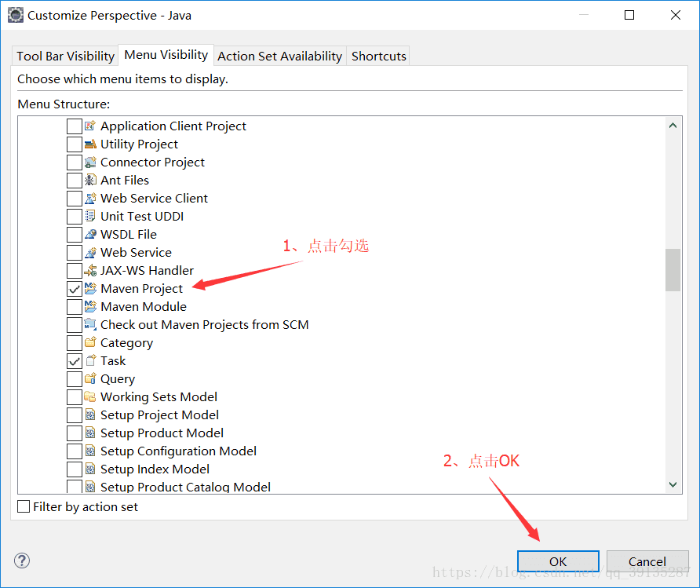This screenshot has height=588, width=700.
Task: Click the Setup Configuration Model icon
Action: tap(90, 451)
